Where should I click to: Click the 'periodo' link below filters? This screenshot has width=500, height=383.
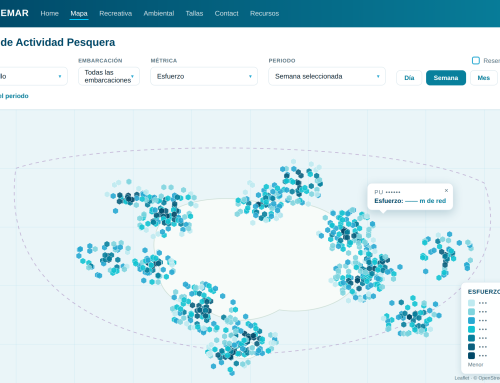[x=14, y=96]
